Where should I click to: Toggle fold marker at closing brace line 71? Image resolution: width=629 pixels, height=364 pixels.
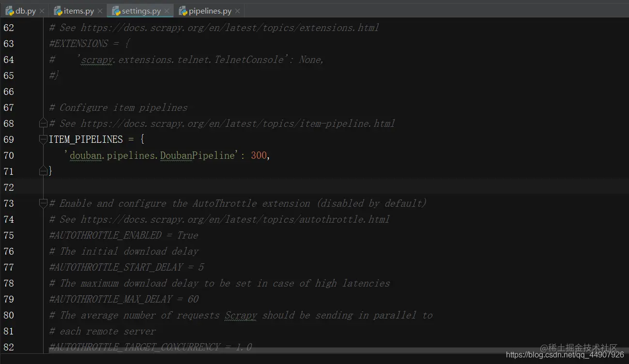pyautogui.click(x=43, y=170)
